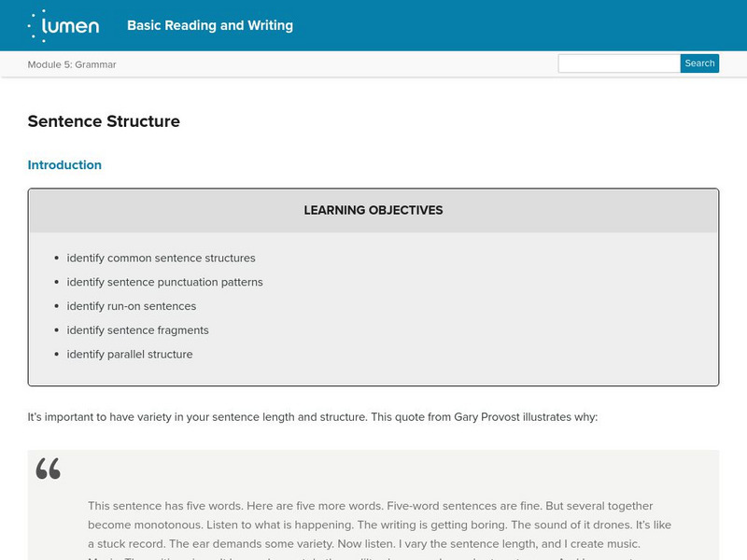Click the bullet before "identify run-on sentences"

click(57, 306)
